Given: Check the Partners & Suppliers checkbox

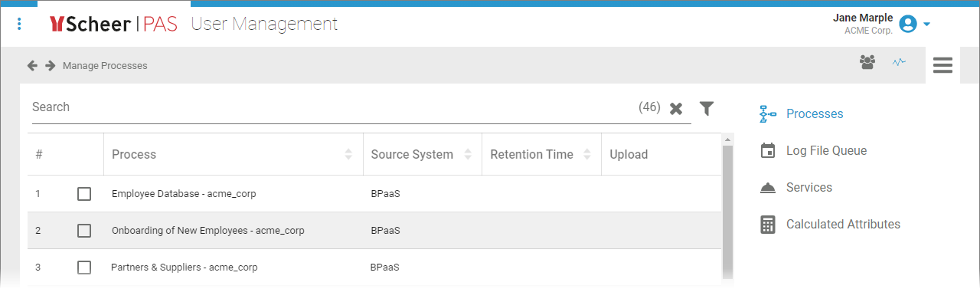Looking at the screenshot, I should point(84,268).
